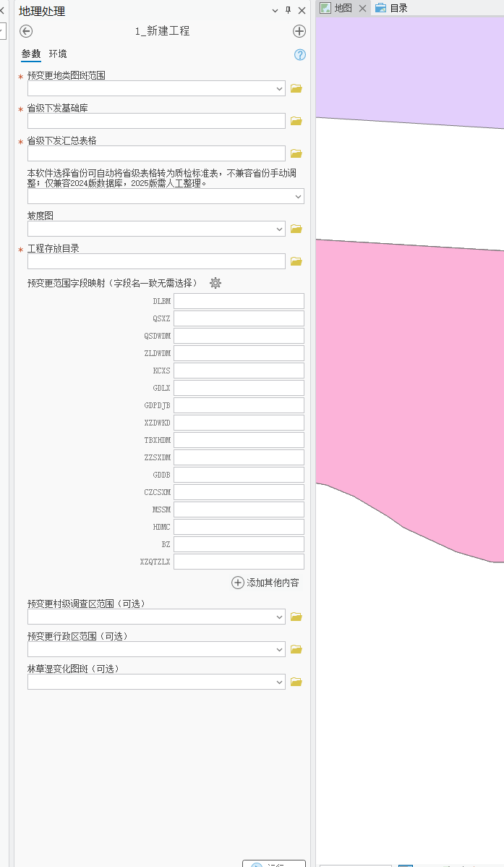Pin the 地理处理 pane
The width and height of the screenshot is (504, 867).
pos(288,11)
